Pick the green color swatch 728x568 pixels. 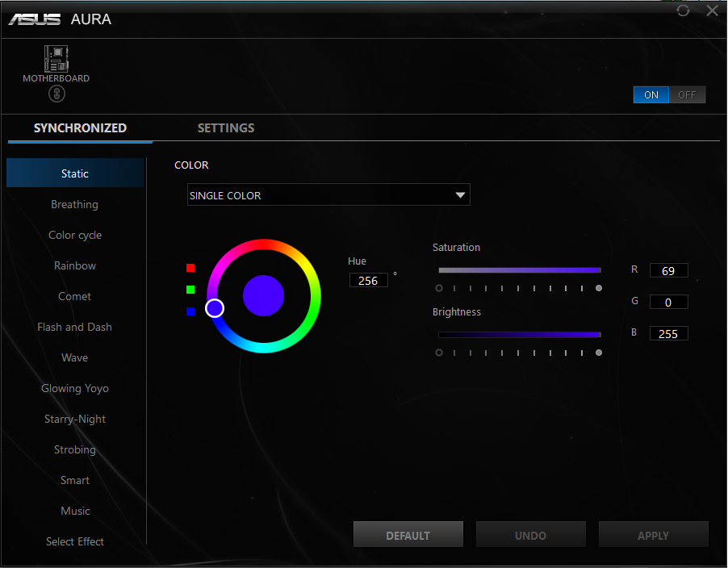(x=190, y=290)
